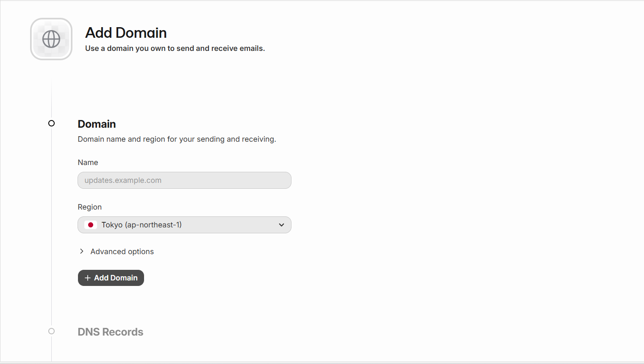
Task: Click the DNS Records section heading
Action: click(111, 332)
